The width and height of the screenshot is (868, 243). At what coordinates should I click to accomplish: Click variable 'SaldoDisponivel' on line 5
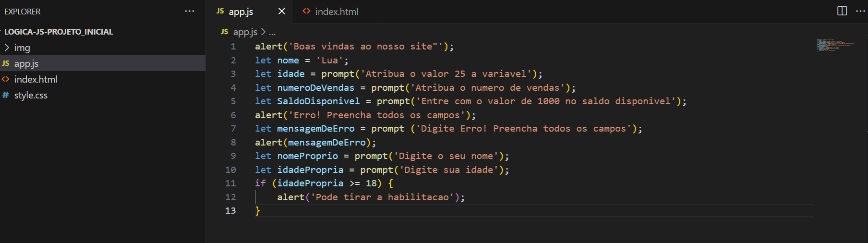coord(318,101)
